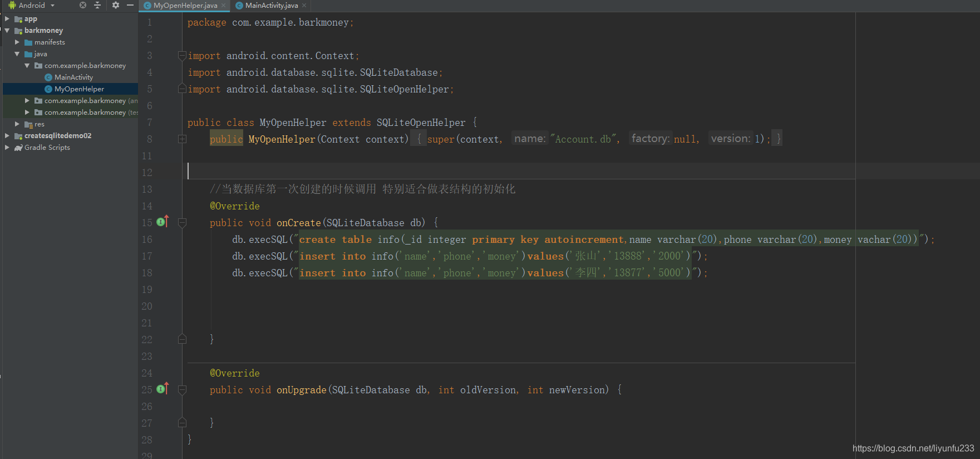Screen dimensions: 980x459
Task: Collapse the java folder arrow
Action: point(17,54)
